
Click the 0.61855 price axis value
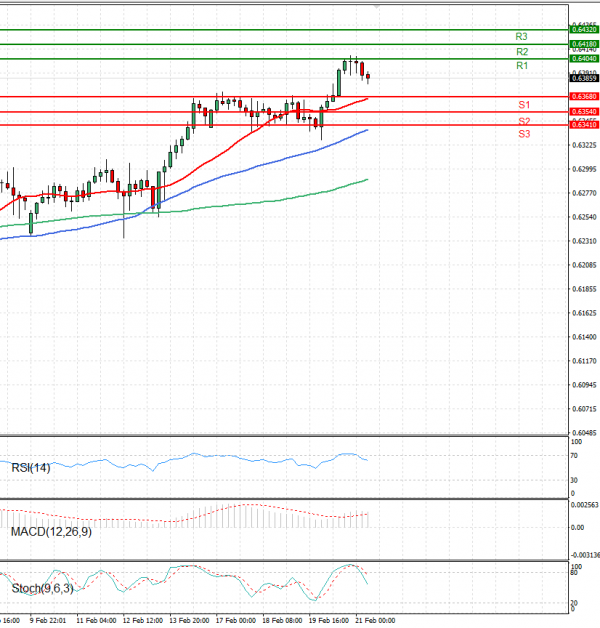pyautogui.click(x=584, y=289)
